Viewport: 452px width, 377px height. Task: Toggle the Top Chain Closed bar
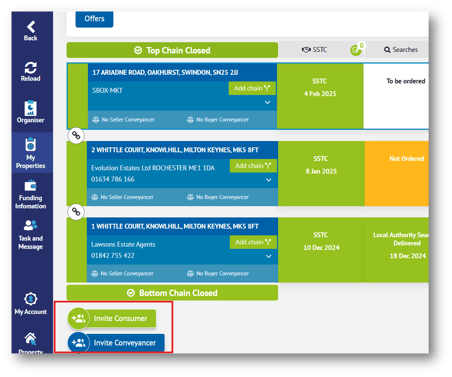[x=172, y=50]
